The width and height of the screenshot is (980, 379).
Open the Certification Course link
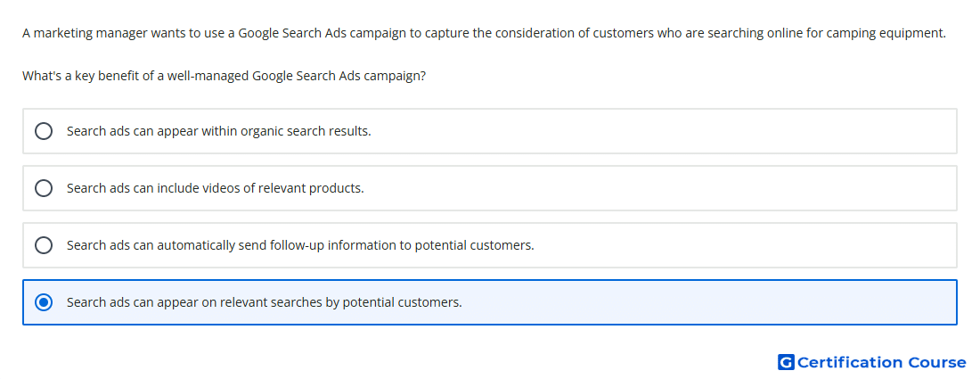(872, 362)
